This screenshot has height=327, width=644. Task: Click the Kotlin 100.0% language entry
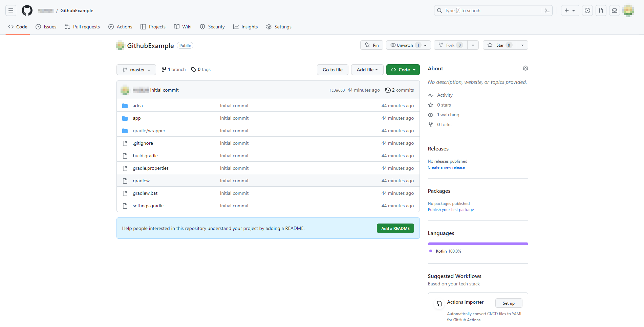(445, 251)
